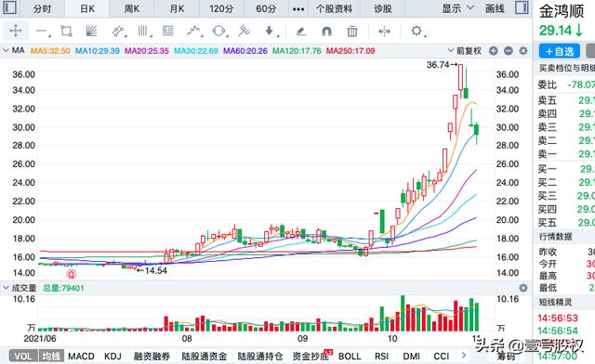Toggle the left sidebar panel icon
The image size is (595, 364).
tap(9, 7)
